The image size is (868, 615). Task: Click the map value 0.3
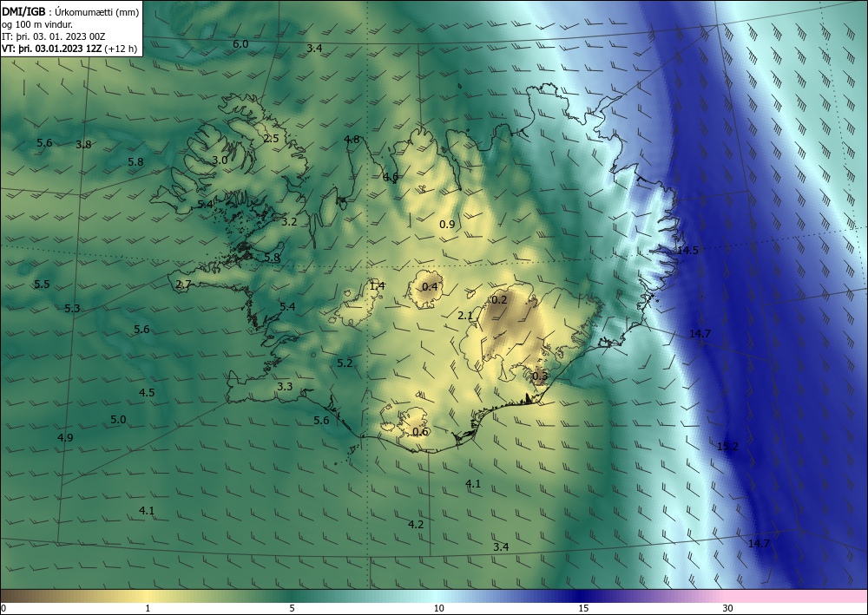pos(540,376)
